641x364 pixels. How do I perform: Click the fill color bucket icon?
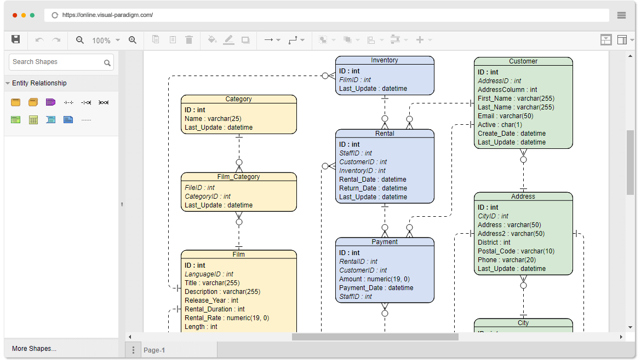(x=212, y=40)
